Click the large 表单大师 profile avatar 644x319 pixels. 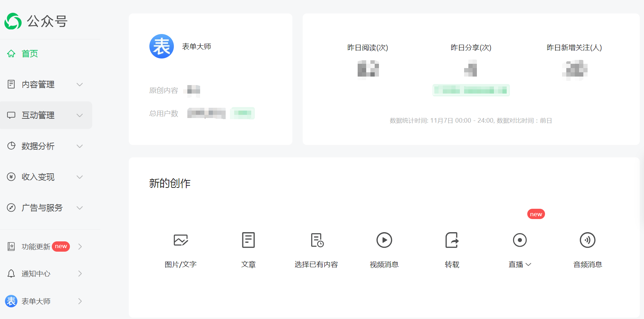pyautogui.click(x=161, y=46)
